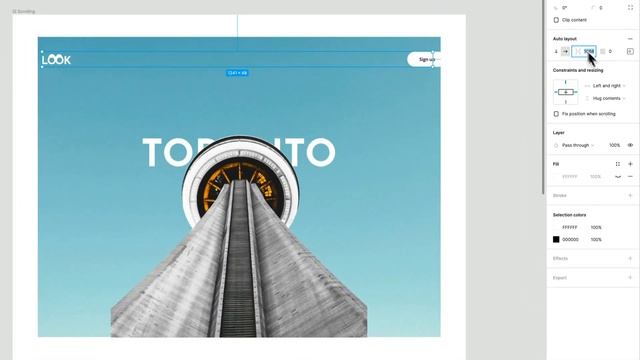The image size is (640, 360).
Task: Remove auto layout with minus icon
Action: tap(630, 39)
